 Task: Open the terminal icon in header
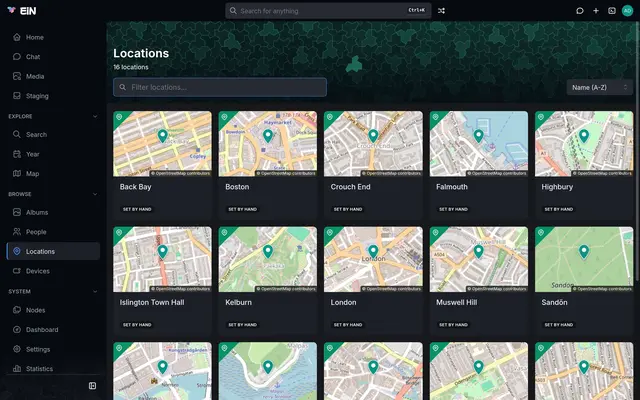(x=612, y=11)
